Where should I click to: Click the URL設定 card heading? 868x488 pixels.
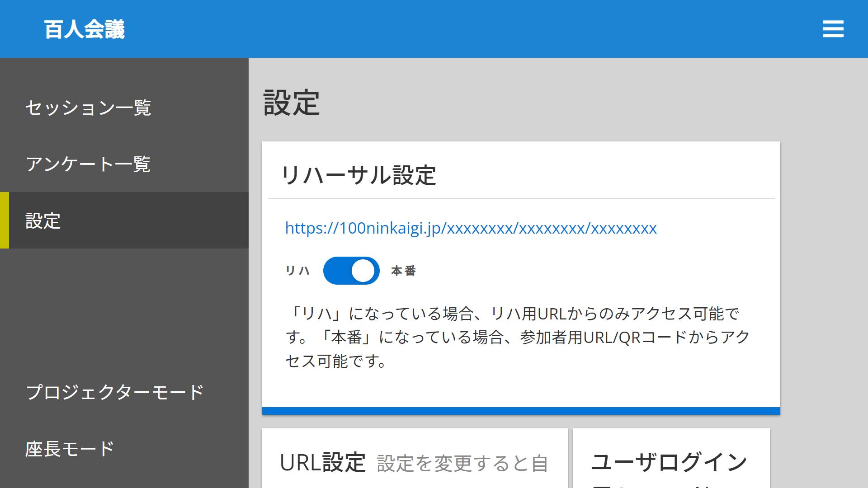tap(322, 463)
